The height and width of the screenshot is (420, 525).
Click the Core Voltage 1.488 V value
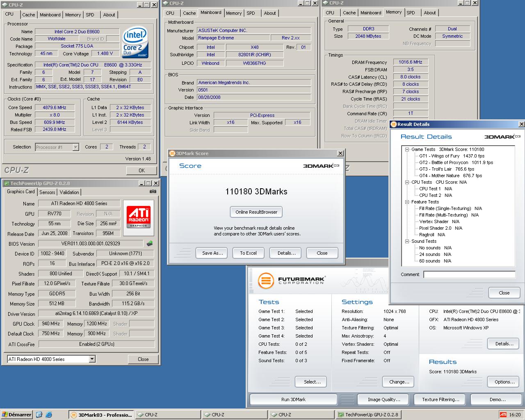tap(105, 53)
